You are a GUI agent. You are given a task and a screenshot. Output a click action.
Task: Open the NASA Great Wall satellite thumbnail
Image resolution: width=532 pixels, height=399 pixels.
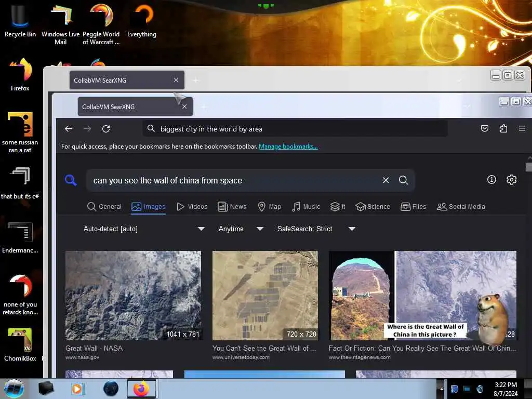[x=133, y=296]
